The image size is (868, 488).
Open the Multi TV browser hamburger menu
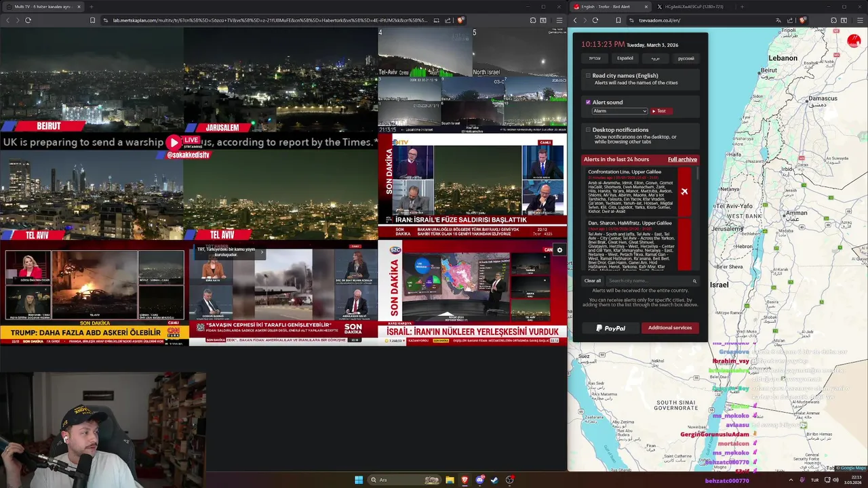point(559,20)
